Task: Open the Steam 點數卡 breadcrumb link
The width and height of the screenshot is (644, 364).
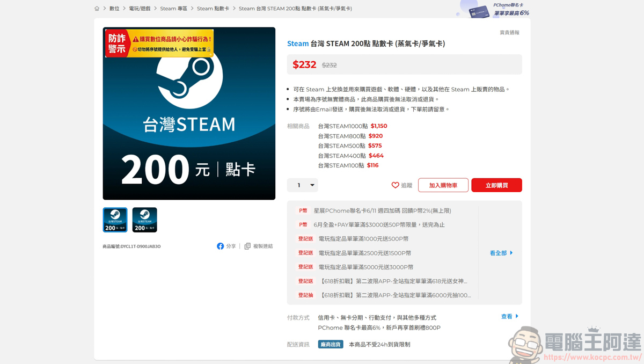Action: pyautogui.click(x=213, y=9)
